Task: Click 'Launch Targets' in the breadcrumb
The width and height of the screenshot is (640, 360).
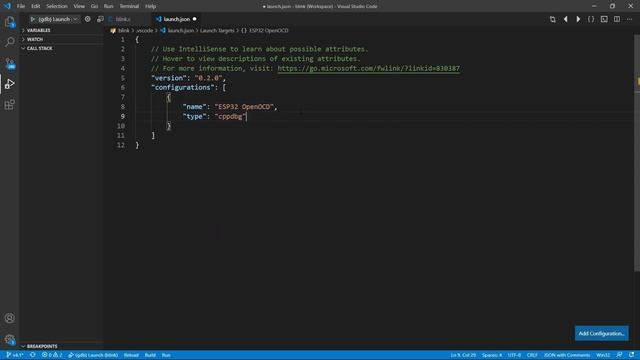Action: coord(217,30)
